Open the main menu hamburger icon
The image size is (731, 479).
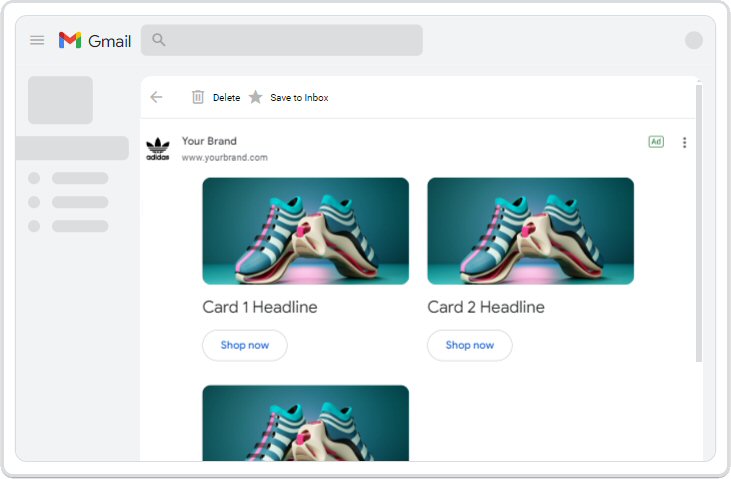37,40
